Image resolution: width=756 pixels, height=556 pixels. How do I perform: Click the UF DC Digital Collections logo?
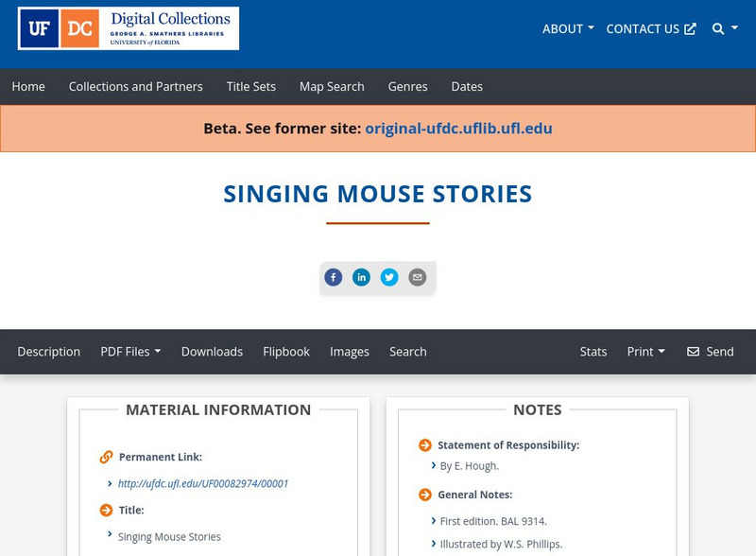129,28
